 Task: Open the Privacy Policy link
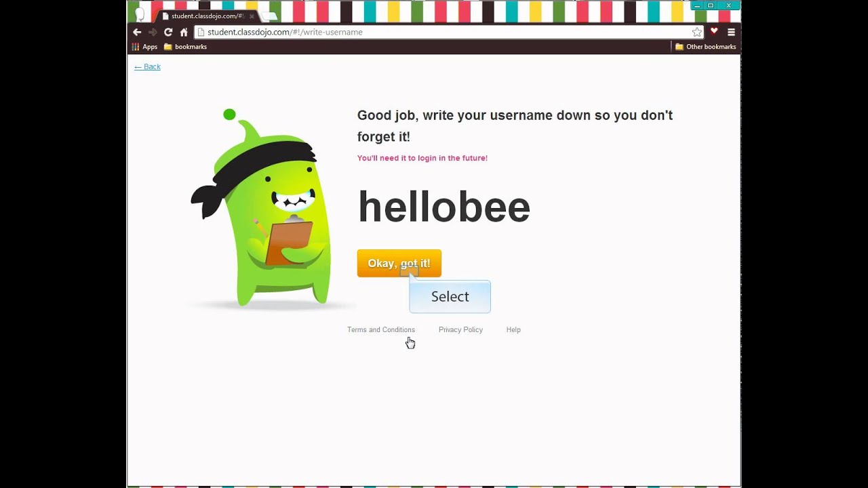click(460, 329)
